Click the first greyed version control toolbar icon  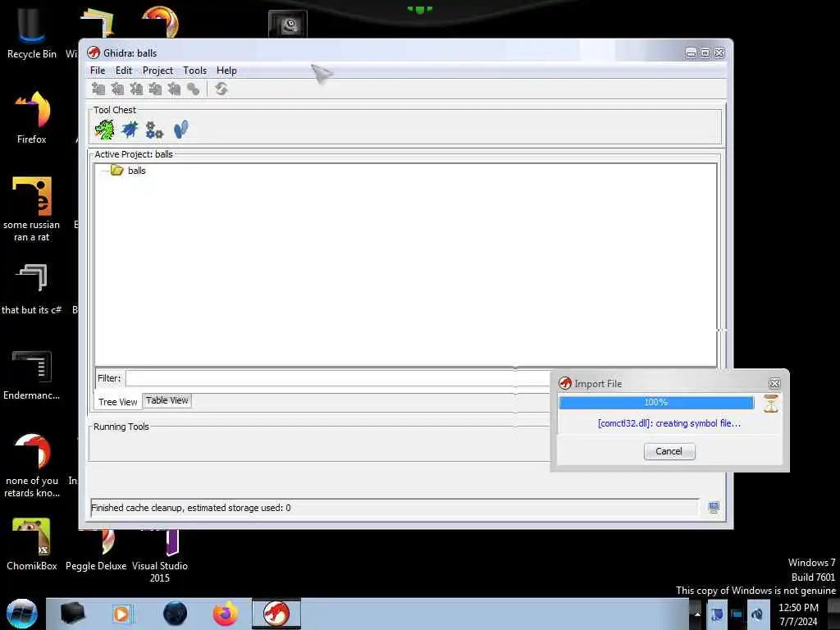click(98, 89)
